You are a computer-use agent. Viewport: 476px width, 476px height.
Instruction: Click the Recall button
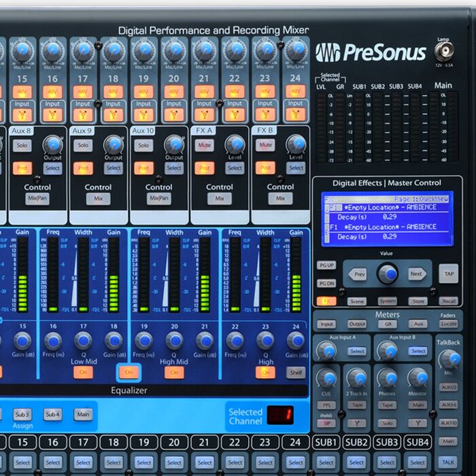449,301
